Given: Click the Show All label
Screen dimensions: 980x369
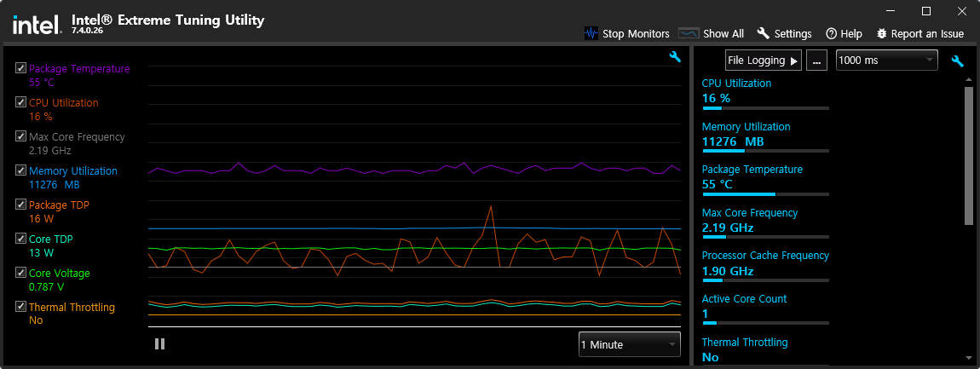Looking at the screenshot, I should pyautogui.click(x=723, y=34).
